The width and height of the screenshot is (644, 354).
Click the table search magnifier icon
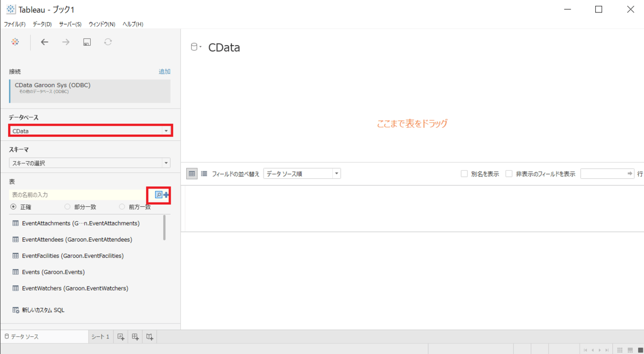[158, 194]
